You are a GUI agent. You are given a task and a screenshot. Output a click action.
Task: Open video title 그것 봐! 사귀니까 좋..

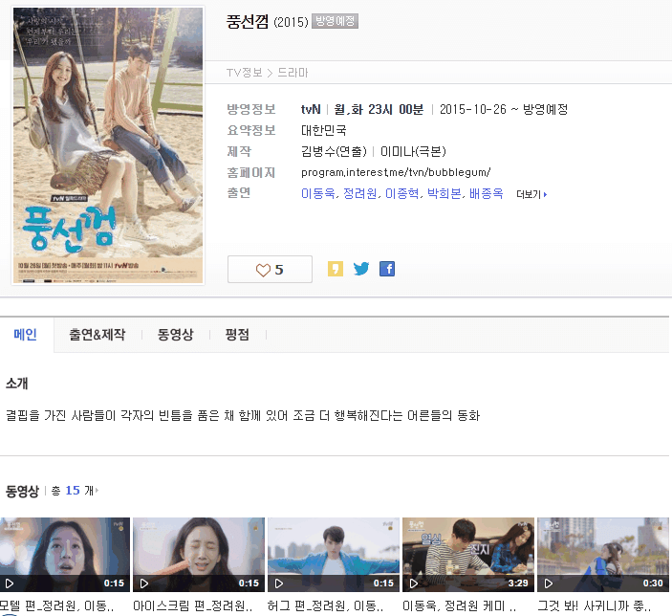[595, 605]
